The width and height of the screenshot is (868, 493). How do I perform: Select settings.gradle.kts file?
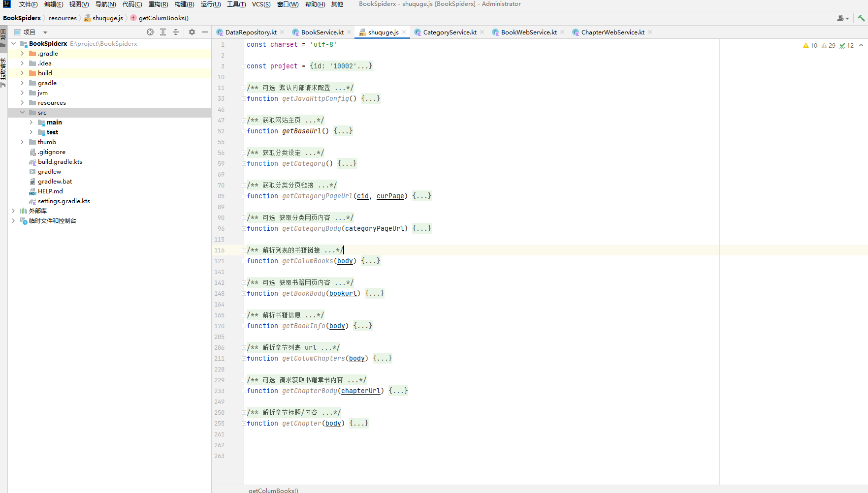tap(64, 201)
